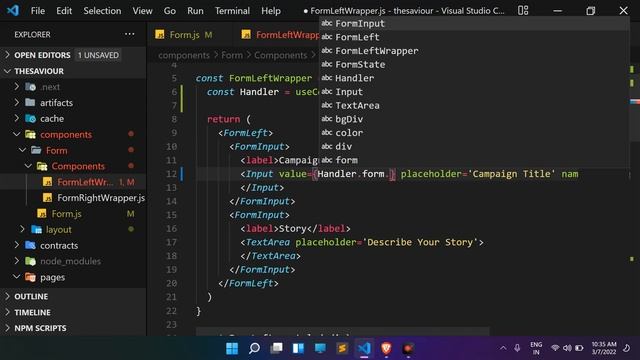Open the notification moon icon
The image size is (640, 360).
pyautogui.click(x=627, y=348)
